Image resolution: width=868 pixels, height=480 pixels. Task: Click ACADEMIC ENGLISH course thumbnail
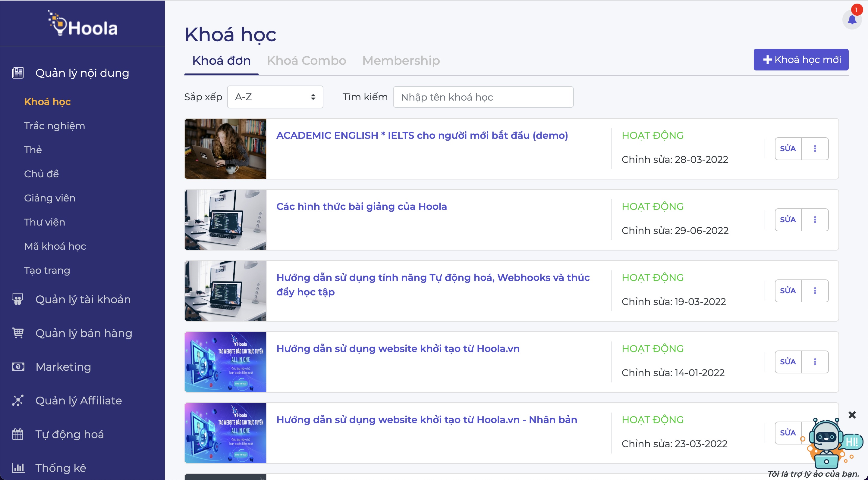click(225, 148)
